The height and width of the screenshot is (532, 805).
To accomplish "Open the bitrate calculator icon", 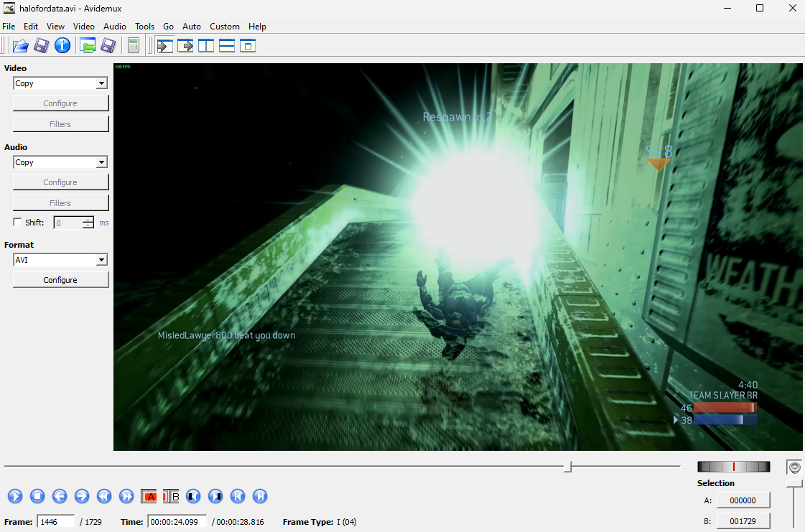I will coord(133,46).
